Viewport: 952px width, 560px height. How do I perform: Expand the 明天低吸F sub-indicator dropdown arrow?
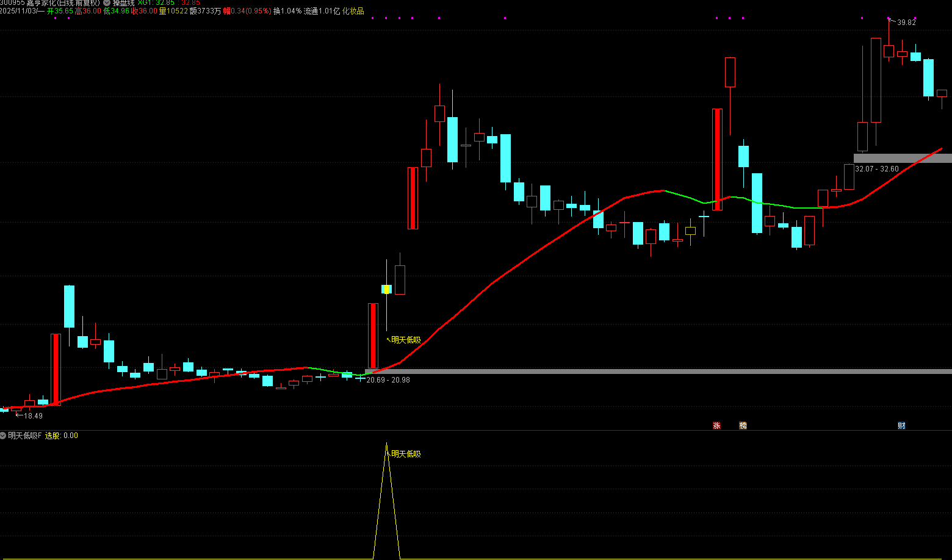[x=3, y=436]
